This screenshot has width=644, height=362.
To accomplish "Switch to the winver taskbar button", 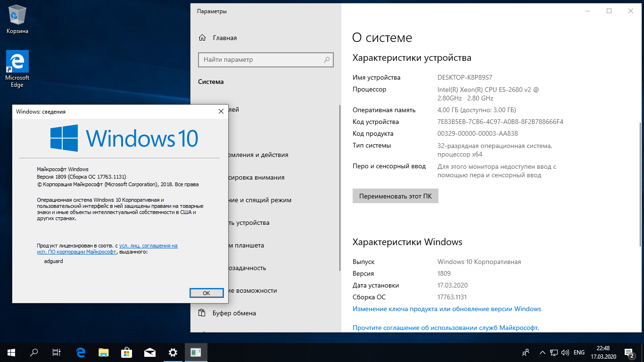I will 196,352.
